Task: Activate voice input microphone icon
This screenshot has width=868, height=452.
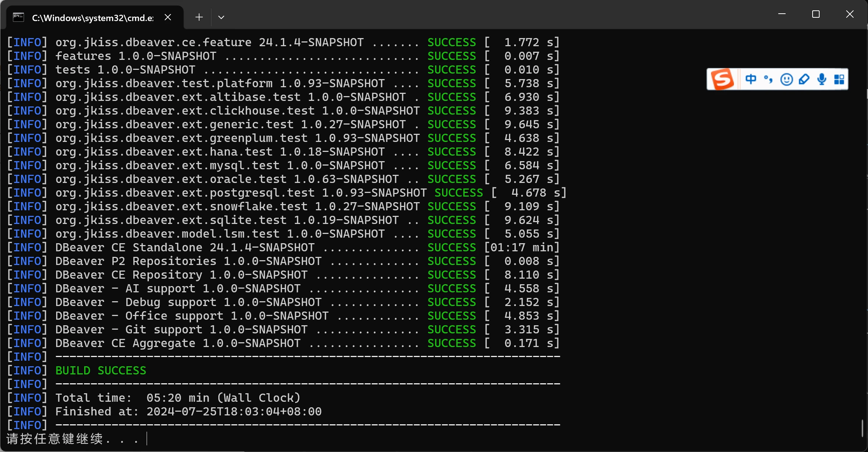Action: [x=822, y=79]
